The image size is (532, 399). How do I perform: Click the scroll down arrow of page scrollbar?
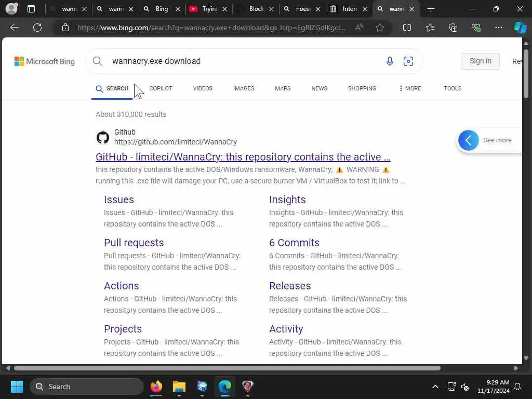[x=526, y=358]
